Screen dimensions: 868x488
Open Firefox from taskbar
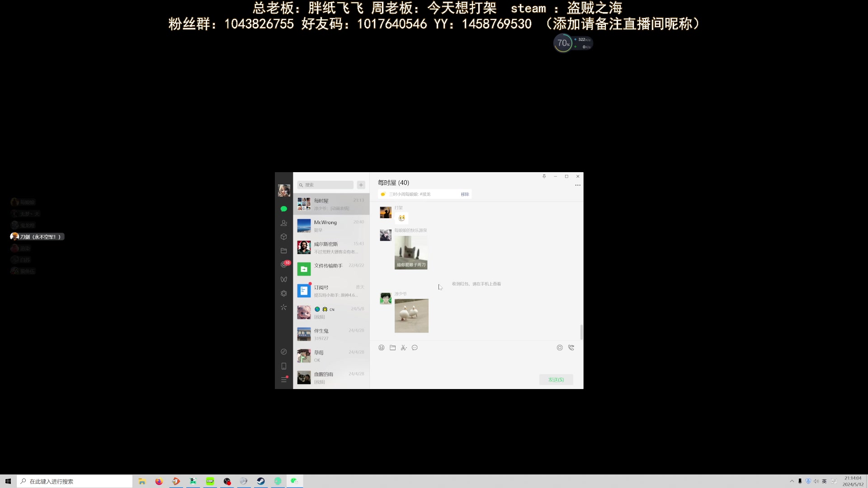[x=159, y=481]
